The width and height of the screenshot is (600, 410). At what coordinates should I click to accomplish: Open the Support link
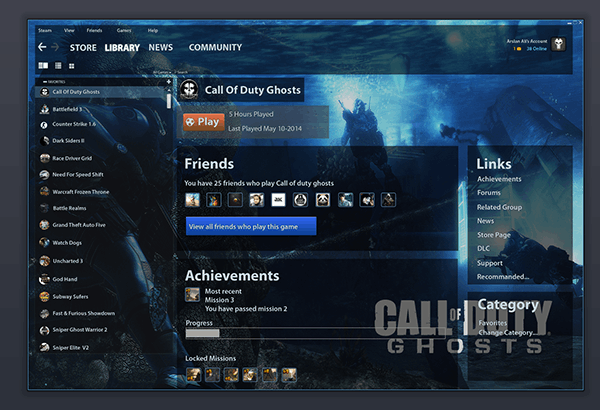tap(490, 263)
